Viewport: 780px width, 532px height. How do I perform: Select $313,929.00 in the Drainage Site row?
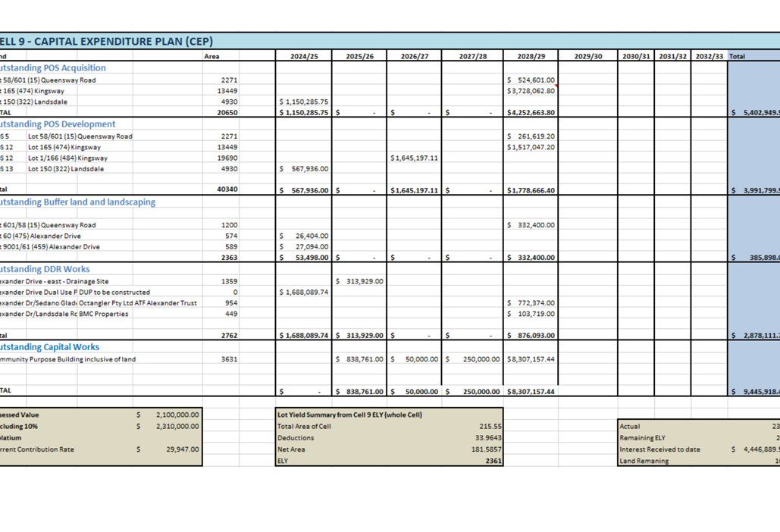tap(359, 281)
